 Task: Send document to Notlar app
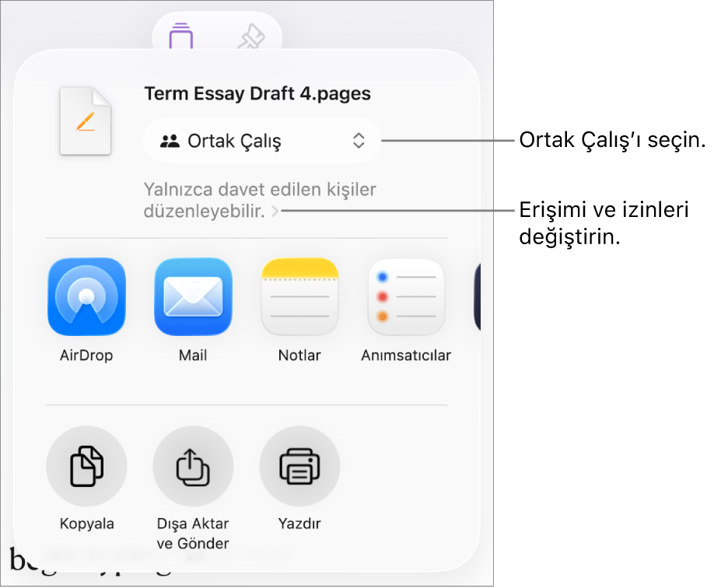point(299,296)
